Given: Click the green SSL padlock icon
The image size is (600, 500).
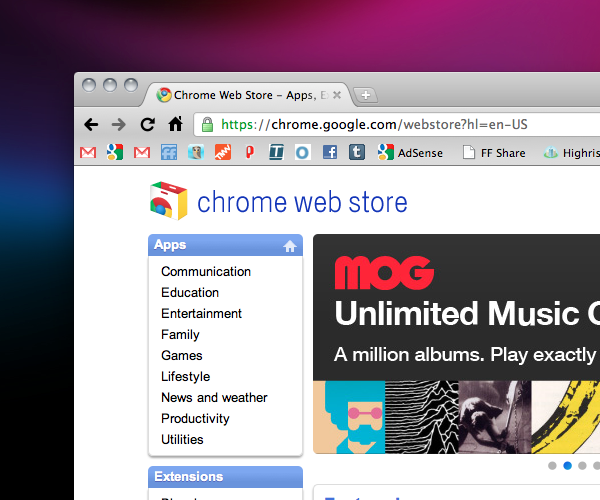Looking at the screenshot, I should coord(207,124).
